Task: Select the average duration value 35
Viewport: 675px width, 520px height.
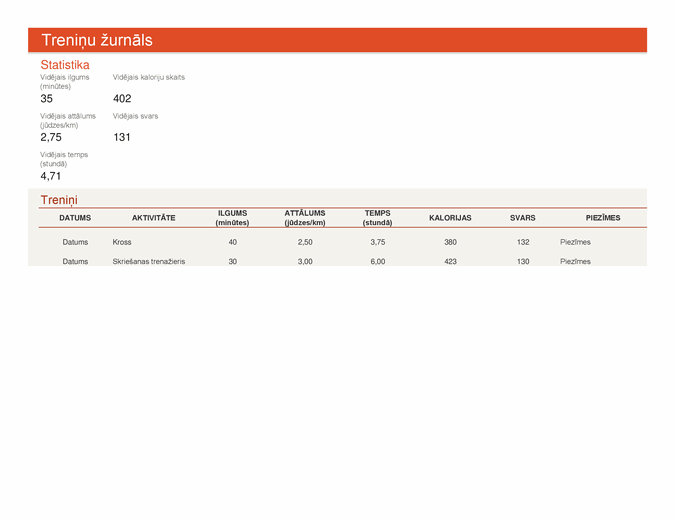Action: tap(47, 99)
